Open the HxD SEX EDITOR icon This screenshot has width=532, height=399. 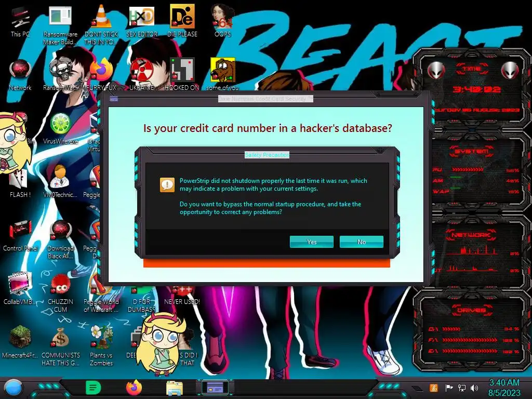pos(142,22)
